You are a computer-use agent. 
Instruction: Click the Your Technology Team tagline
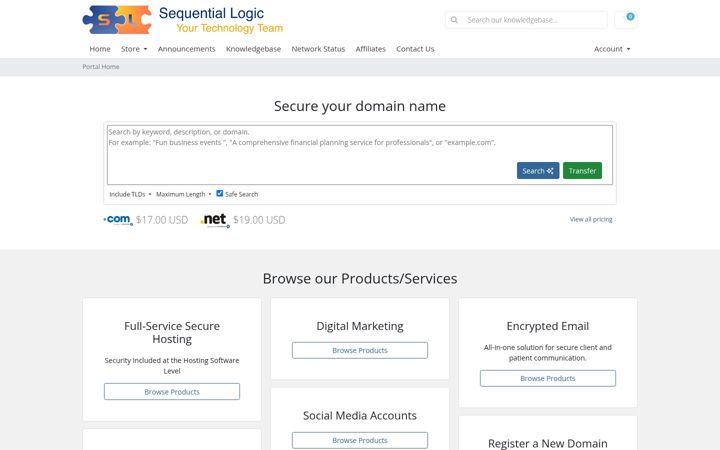tap(230, 28)
